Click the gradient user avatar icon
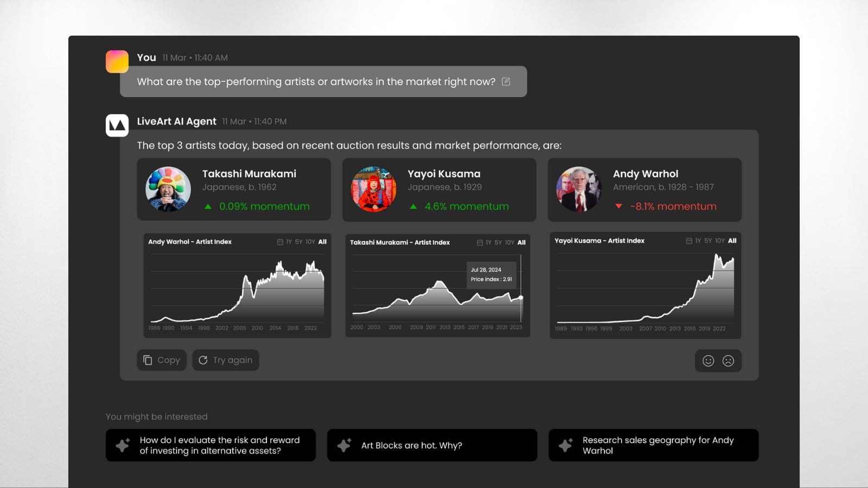Viewport: 868px width, 488px height. tap(117, 61)
